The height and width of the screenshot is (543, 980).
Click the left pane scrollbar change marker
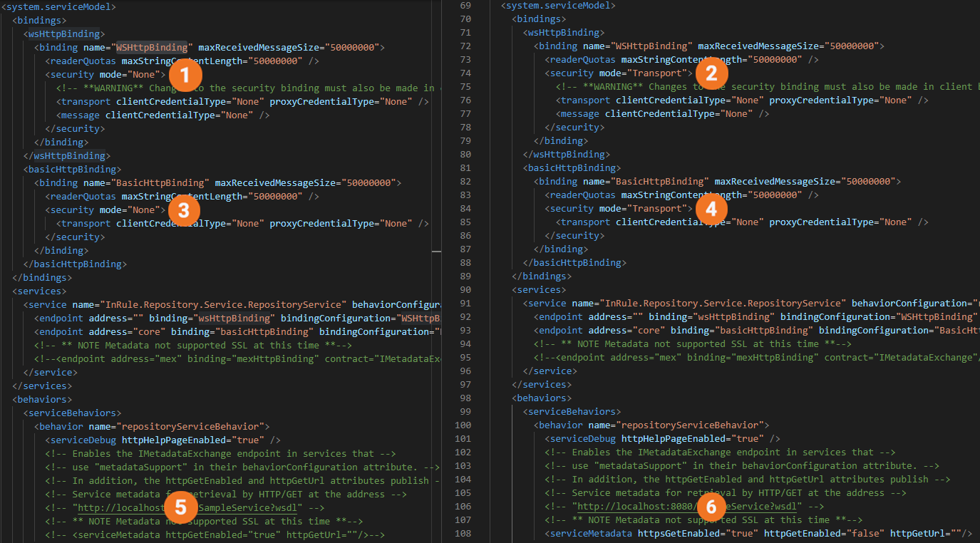[436, 251]
